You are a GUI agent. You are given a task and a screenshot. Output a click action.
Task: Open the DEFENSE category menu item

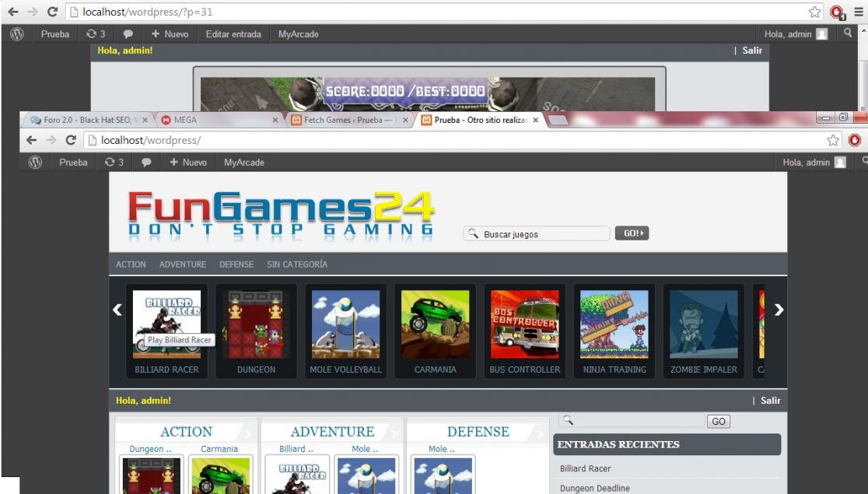[x=236, y=265]
